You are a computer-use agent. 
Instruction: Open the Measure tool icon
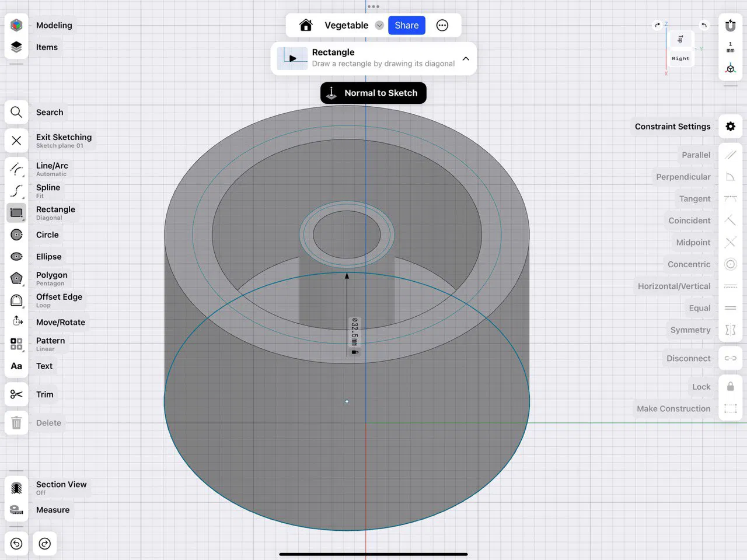click(x=16, y=510)
